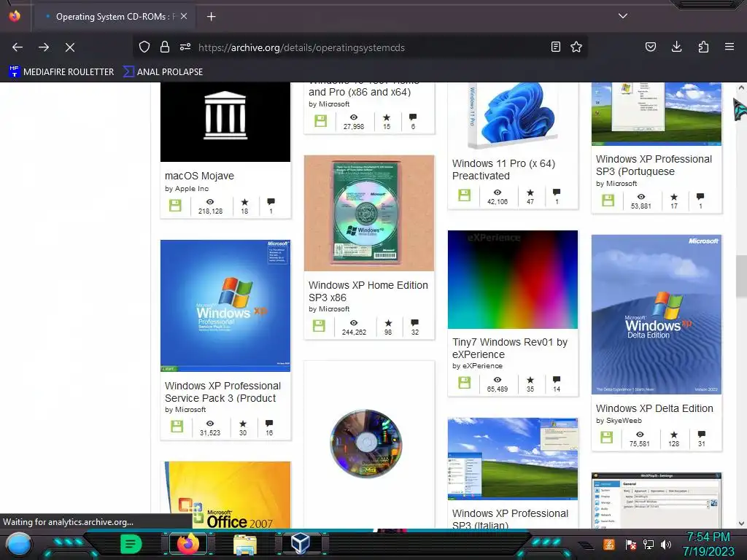Image resolution: width=747 pixels, height=560 pixels.
Task: Toggle reader view icon
Action: tap(555, 47)
